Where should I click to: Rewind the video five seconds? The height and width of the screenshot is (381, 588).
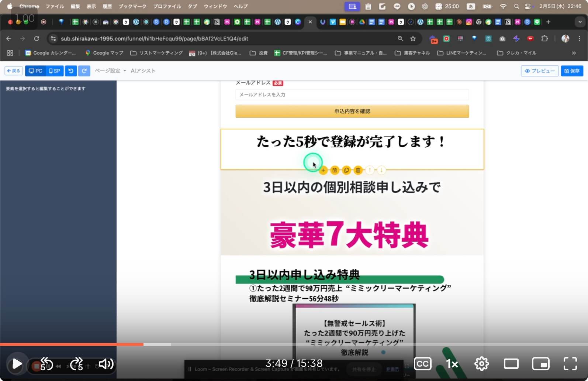tap(46, 364)
